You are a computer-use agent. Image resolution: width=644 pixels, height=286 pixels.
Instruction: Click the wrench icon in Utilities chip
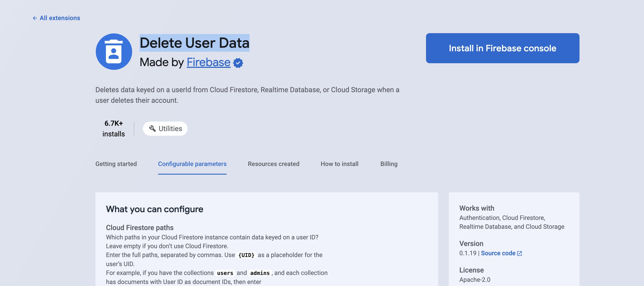(x=152, y=129)
